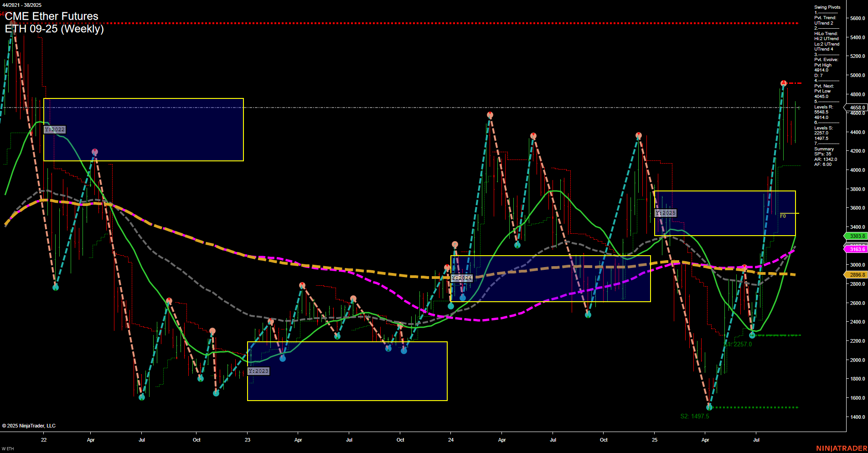The height and width of the screenshot is (453, 868).
Task: Select the ETH 09-25 (Weekly) chart title
Action: click(x=55, y=29)
